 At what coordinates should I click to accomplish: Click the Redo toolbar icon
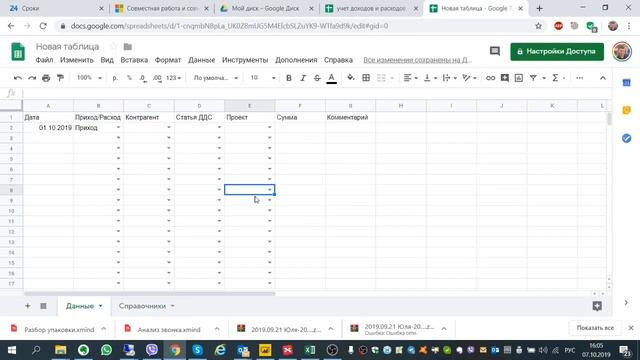tap(32, 78)
